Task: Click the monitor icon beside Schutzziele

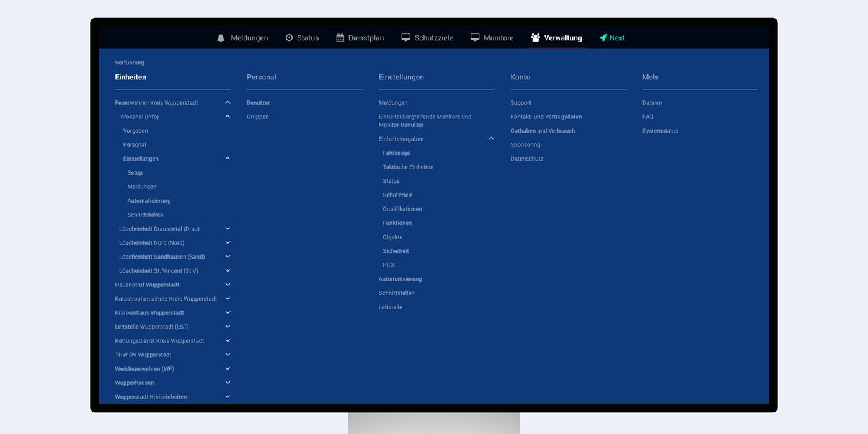Action: (406, 38)
